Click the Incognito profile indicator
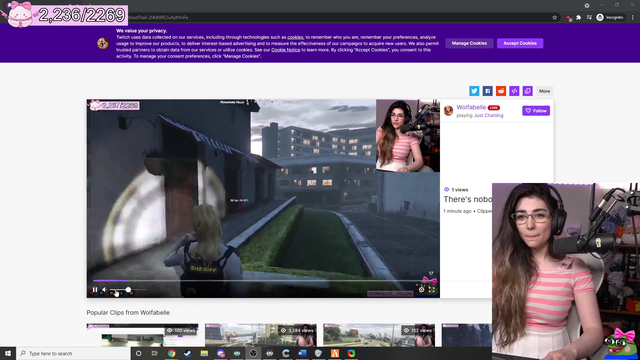 tap(610, 18)
